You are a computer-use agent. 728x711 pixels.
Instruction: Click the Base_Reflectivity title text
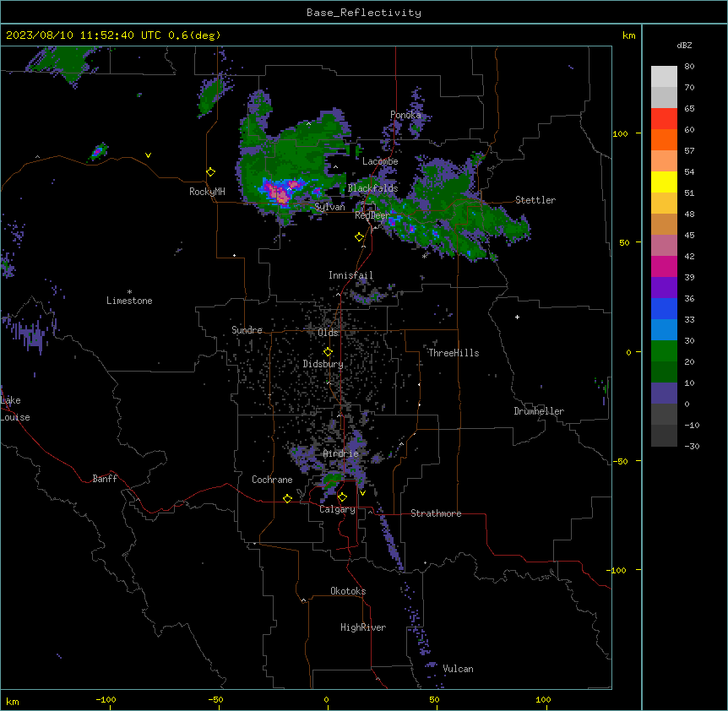click(x=364, y=13)
